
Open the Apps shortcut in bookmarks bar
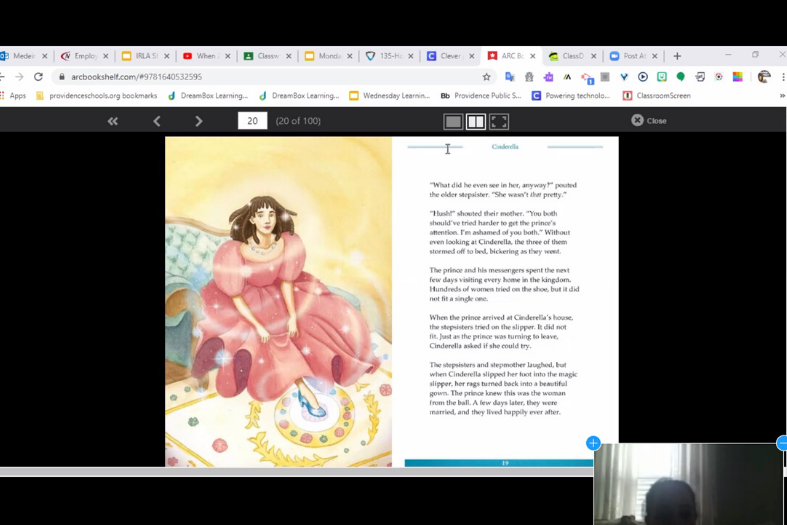click(x=13, y=96)
